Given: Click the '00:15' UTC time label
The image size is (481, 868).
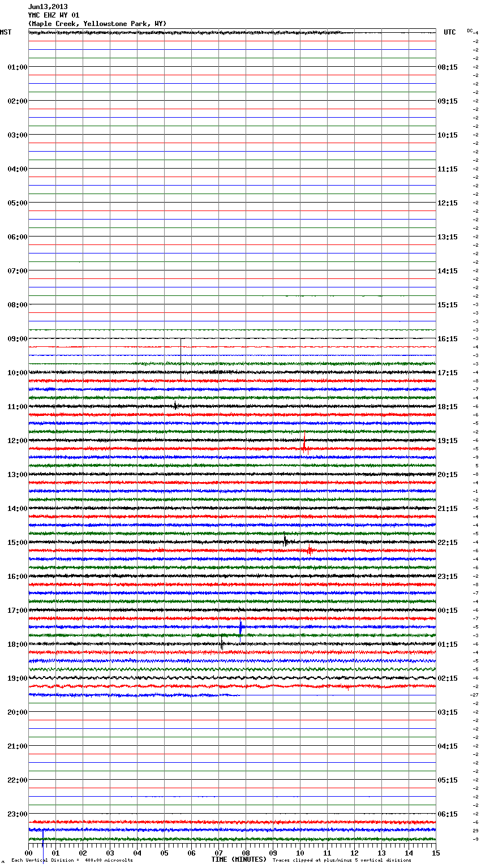Looking at the screenshot, I should coord(448,611).
